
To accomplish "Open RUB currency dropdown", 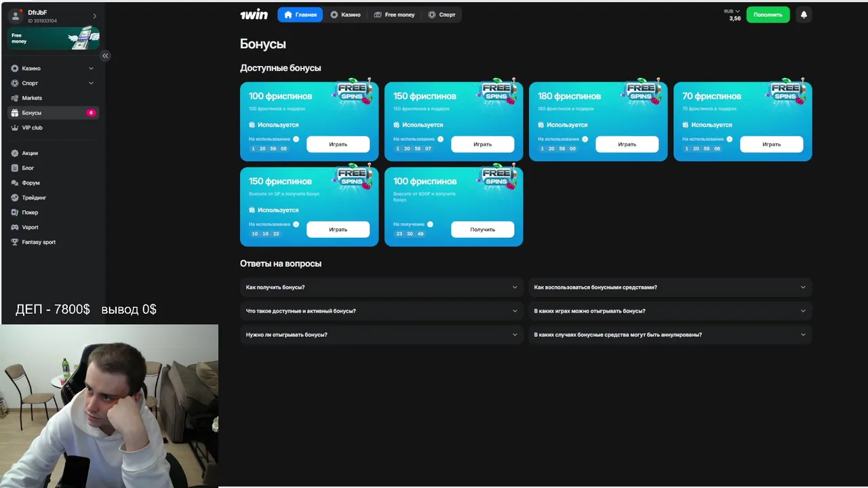I will point(732,11).
